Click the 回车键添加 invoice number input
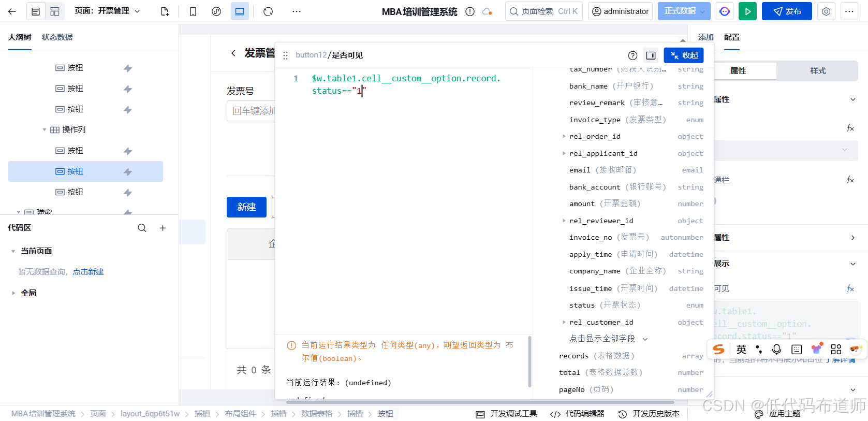The width and height of the screenshot is (868, 421). point(251,111)
